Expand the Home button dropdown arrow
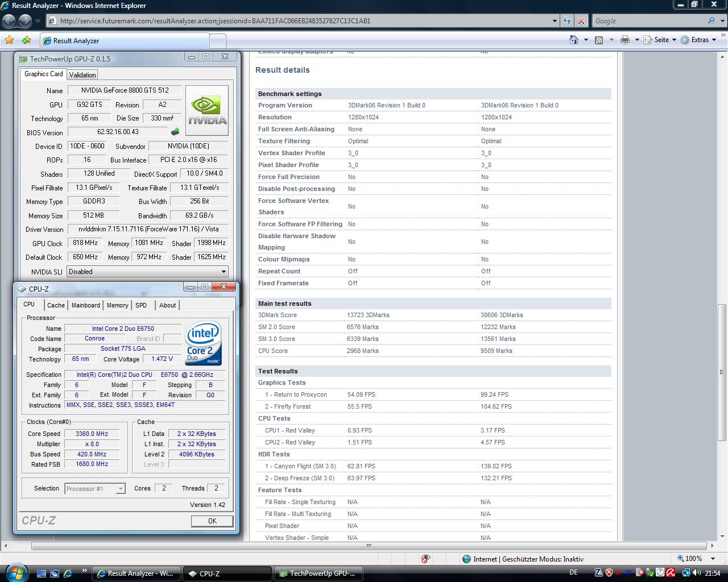This screenshot has height=582, width=728. tap(586, 40)
